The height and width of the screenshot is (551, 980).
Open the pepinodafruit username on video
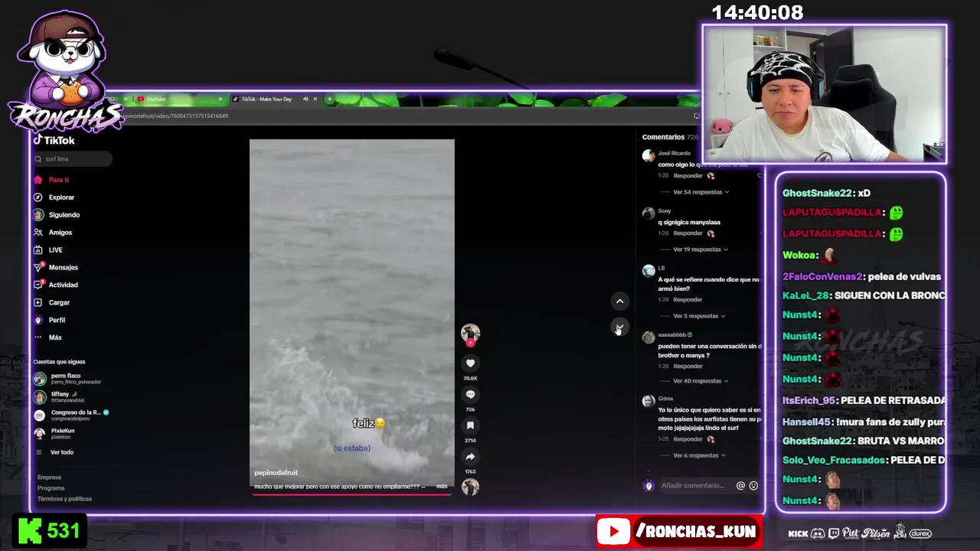click(x=276, y=473)
